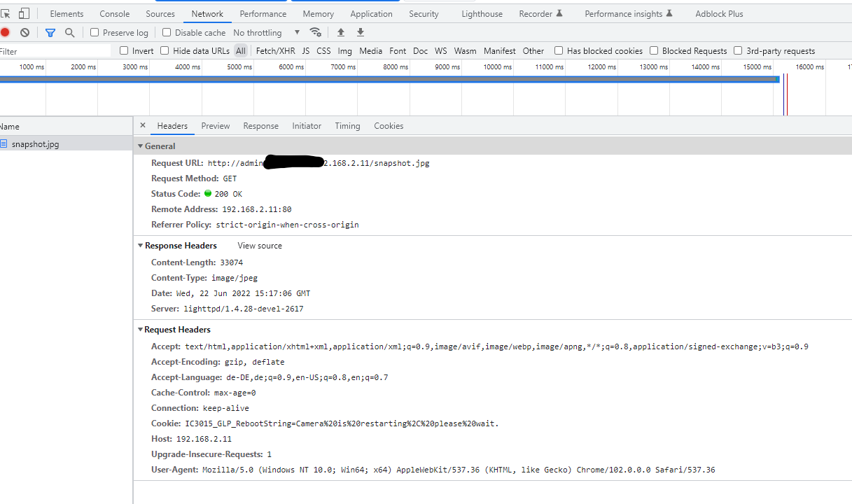Switch to the Console tab
852x504 pixels.
click(x=115, y=13)
